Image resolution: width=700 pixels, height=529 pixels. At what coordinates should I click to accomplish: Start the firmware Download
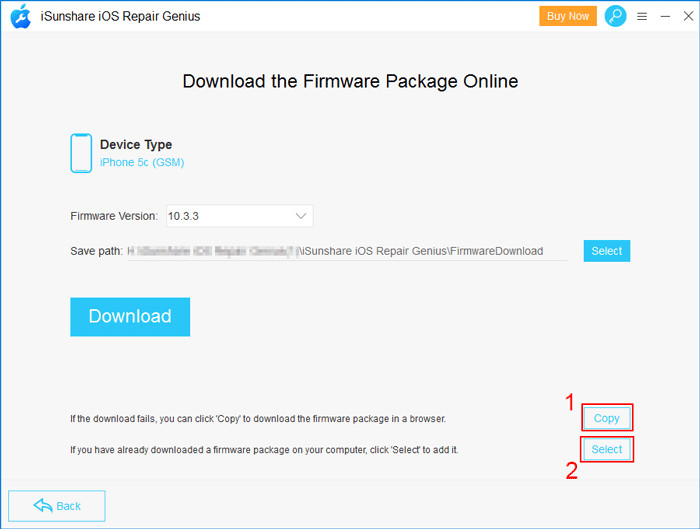tap(130, 317)
